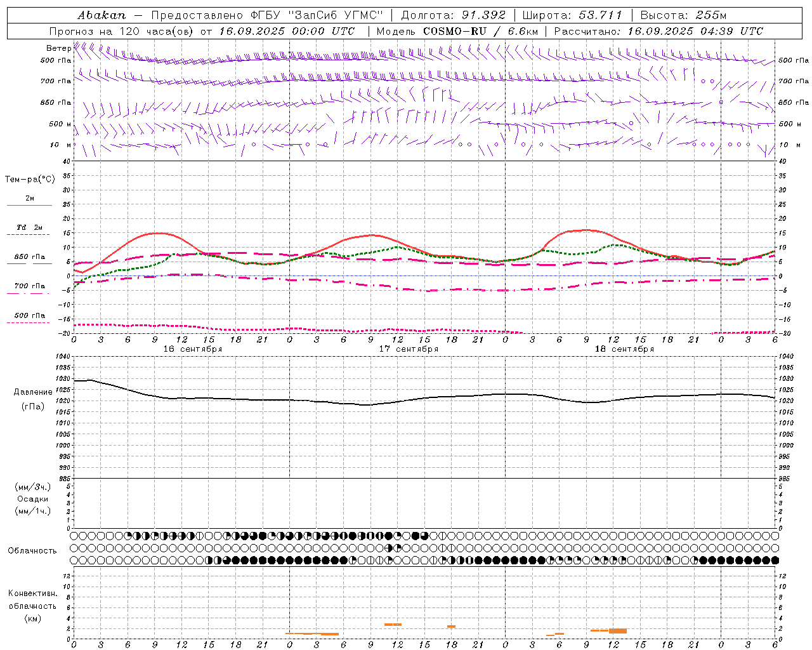The width and height of the screenshot is (812, 650).
Task: Click the 'Предоставлено ФГБУ "ЗапСиб УГМС"' provider text
Action: [x=267, y=15]
